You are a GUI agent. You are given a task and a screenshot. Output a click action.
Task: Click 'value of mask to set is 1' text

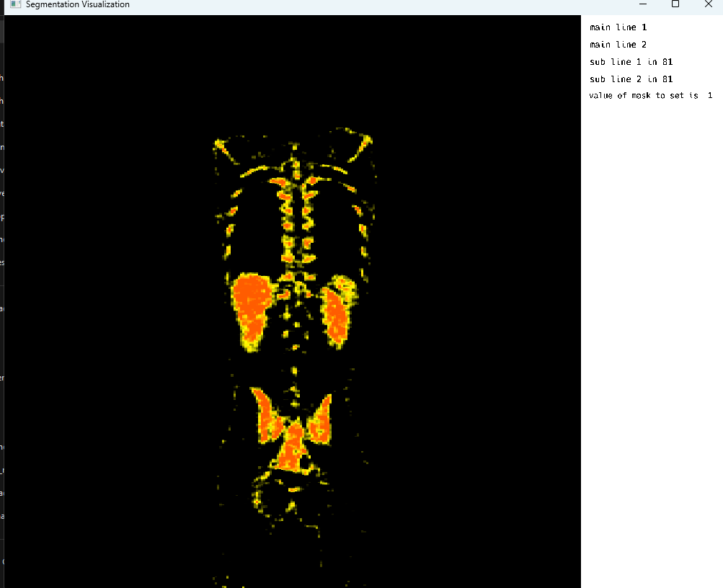pyautogui.click(x=650, y=96)
